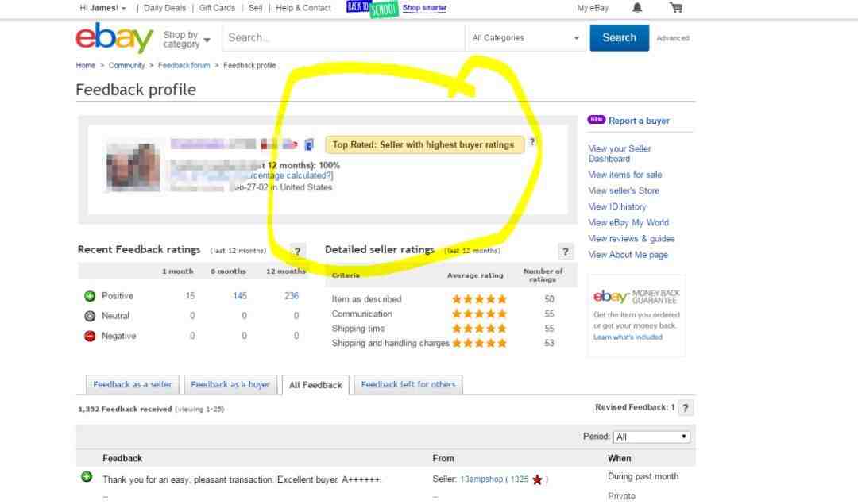
Task: Open the notifications bell icon
Action: [x=637, y=8]
